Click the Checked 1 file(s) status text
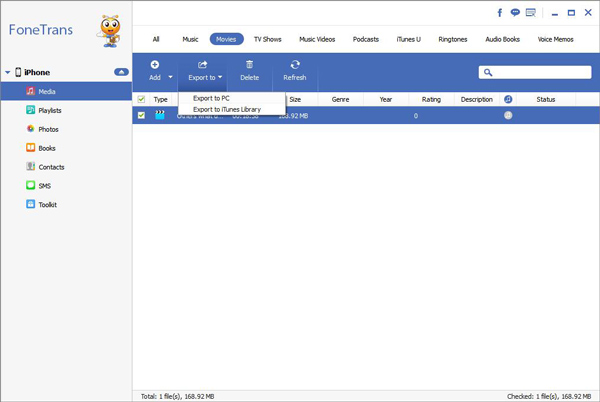600x402 pixels. pos(549,396)
